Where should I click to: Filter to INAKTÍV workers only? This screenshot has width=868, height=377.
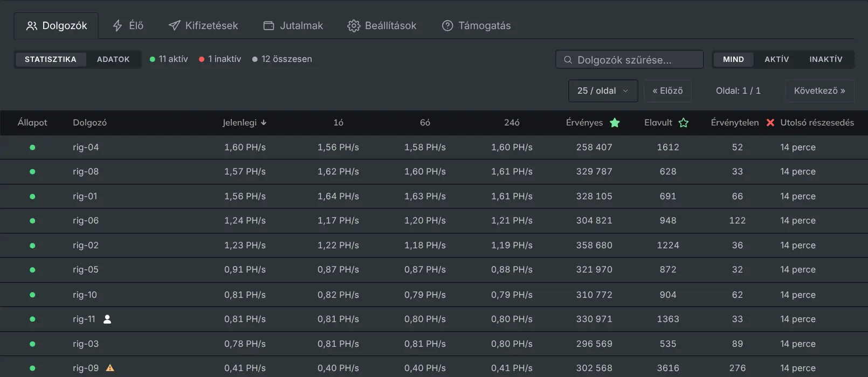[x=825, y=59]
